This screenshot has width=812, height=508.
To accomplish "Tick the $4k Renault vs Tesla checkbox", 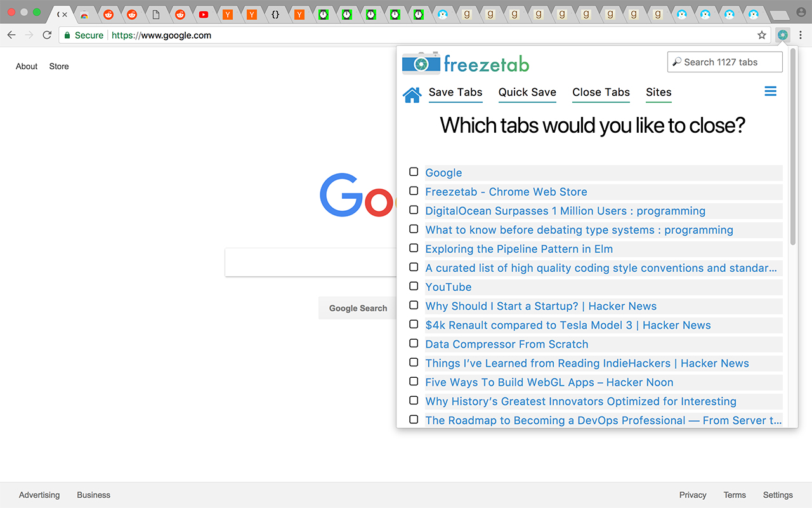I will 414,324.
